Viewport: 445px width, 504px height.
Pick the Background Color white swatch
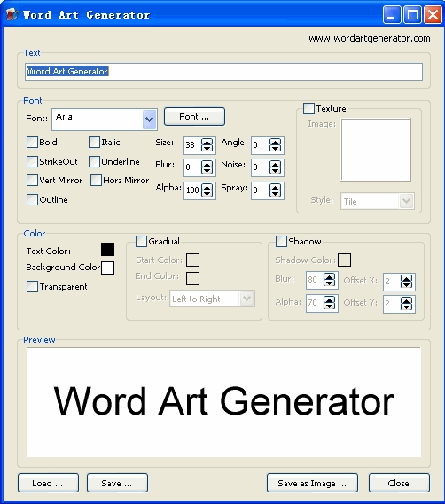(x=108, y=268)
